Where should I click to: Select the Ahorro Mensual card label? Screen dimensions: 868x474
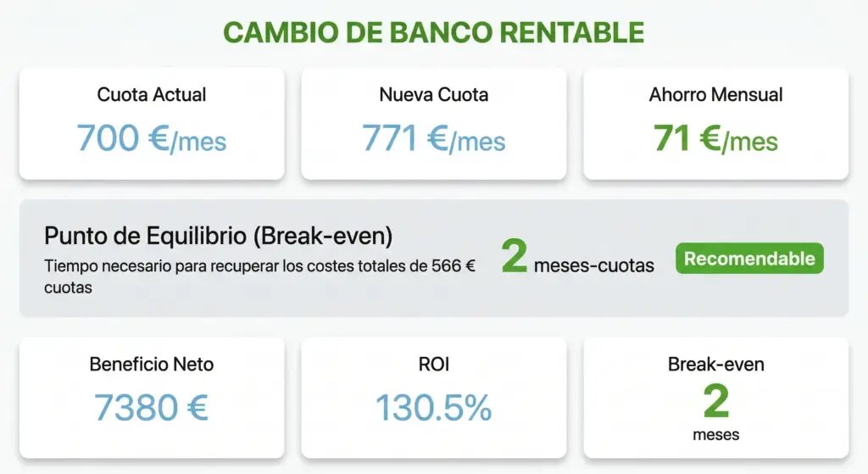716,94
